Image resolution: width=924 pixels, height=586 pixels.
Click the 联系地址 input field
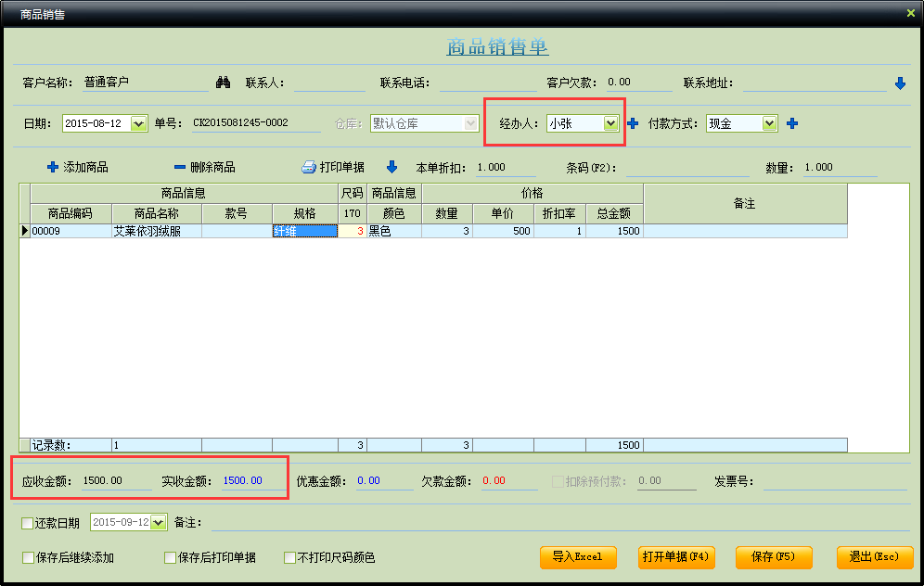pyautogui.click(x=815, y=83)
